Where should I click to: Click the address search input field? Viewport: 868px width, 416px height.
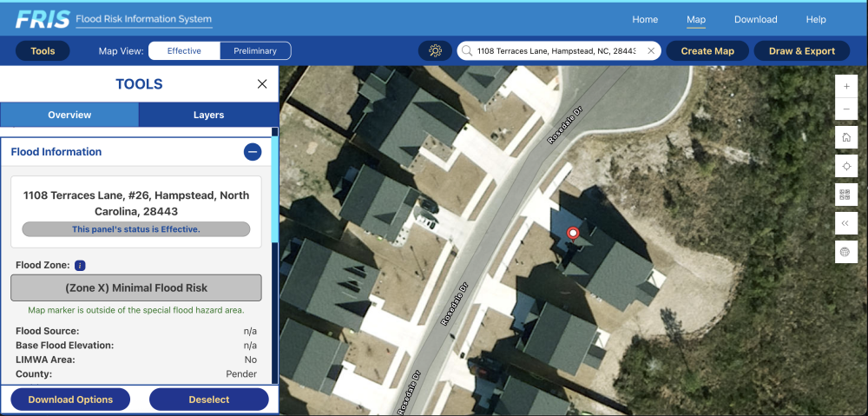coord(556,51)
